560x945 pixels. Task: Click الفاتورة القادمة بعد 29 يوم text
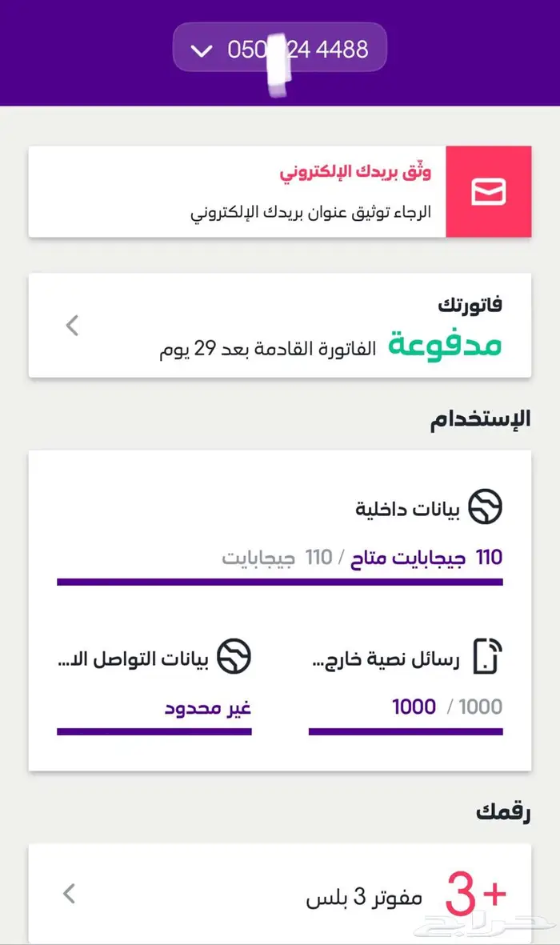pyautogui.click(x=267, y=349)
